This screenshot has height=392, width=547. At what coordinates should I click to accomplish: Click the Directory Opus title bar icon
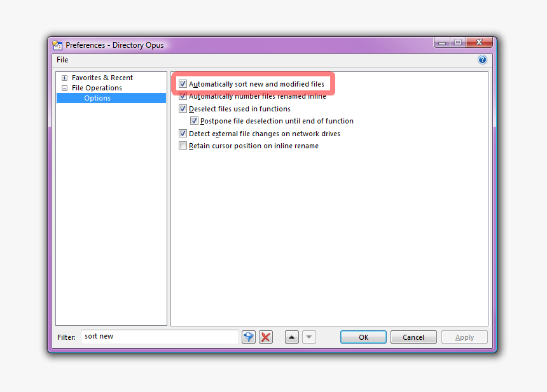tap(57, 45)
